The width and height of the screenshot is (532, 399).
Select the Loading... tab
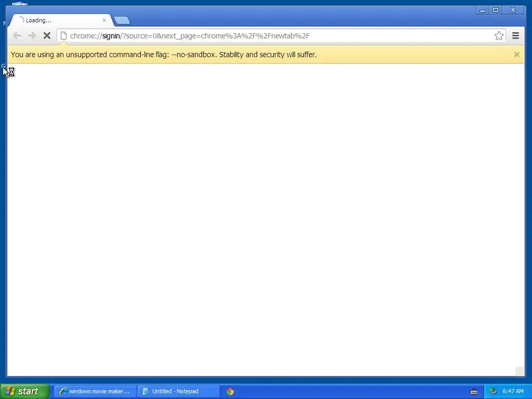pyautogui.click(x=61, y=20)
